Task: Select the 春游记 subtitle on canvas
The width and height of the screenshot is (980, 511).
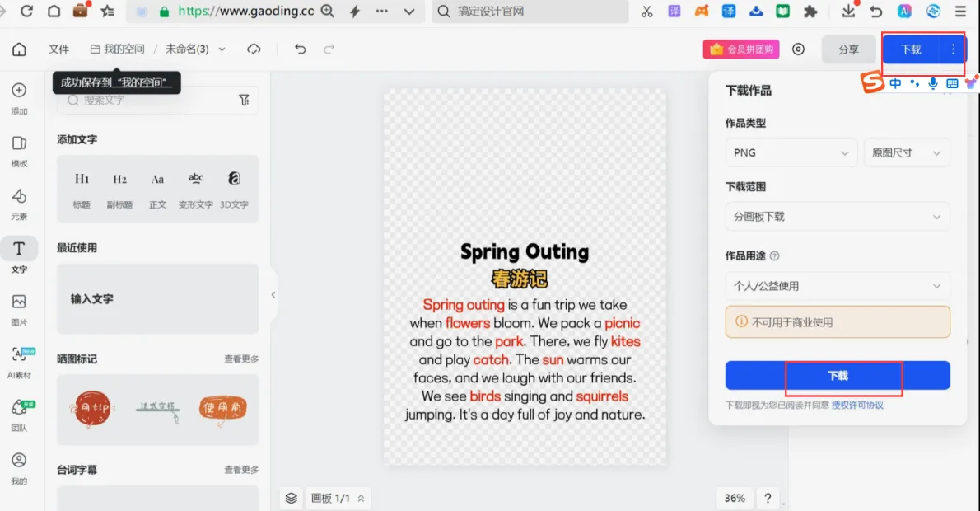Action: [x=520, y=279]
